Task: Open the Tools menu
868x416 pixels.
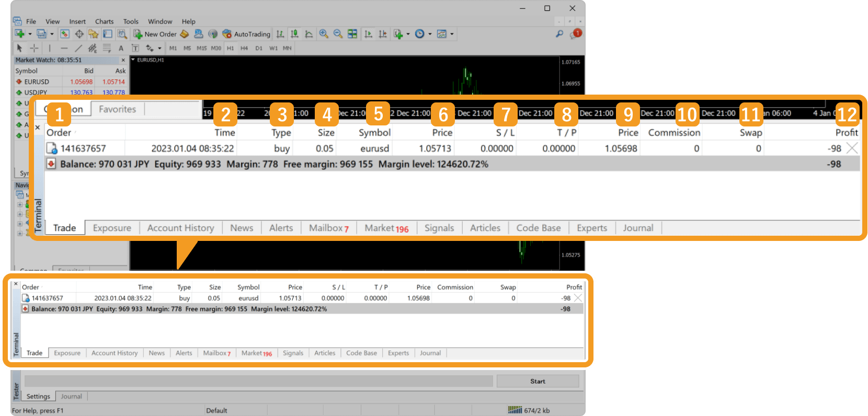Action: click(131, 21)
